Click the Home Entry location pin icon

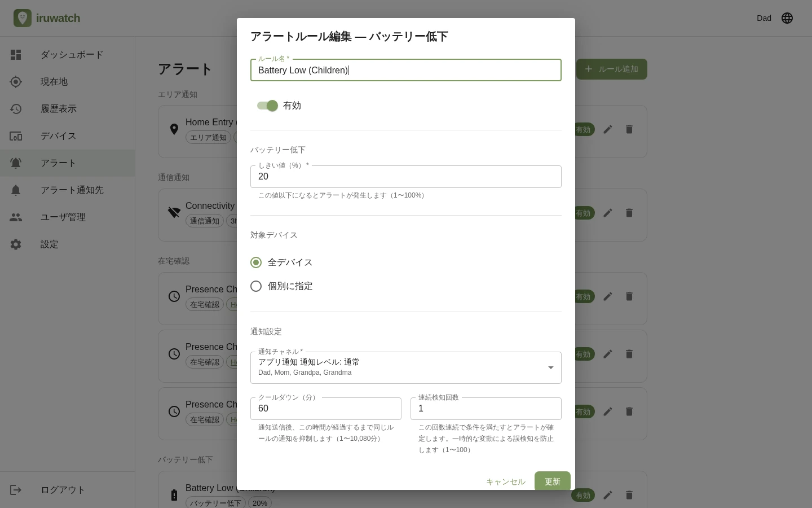click(x=174, y=129)
